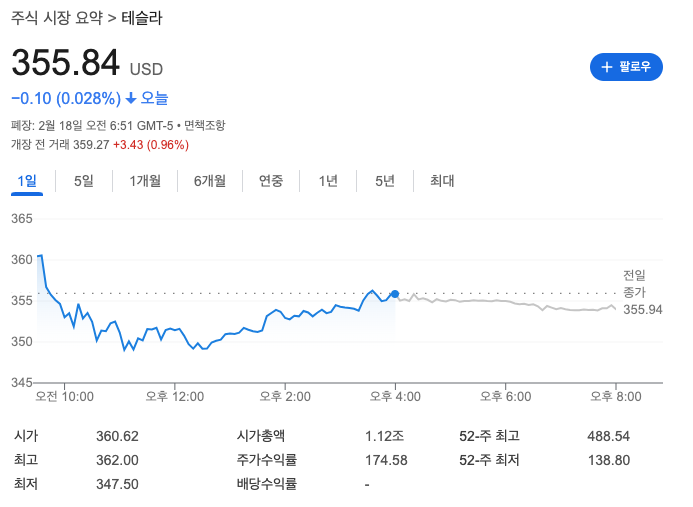Open the 면책조항 disclaimer link
Viewport: 693px width, 507px height.
205,126
